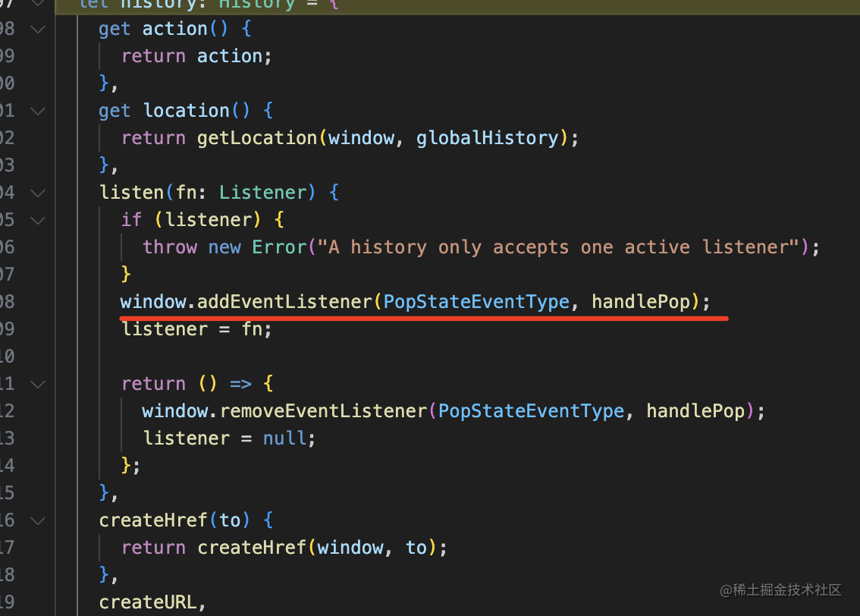
Task: Collapse the get action() code block
Action: pyautogui.click(x=38, y=29)
